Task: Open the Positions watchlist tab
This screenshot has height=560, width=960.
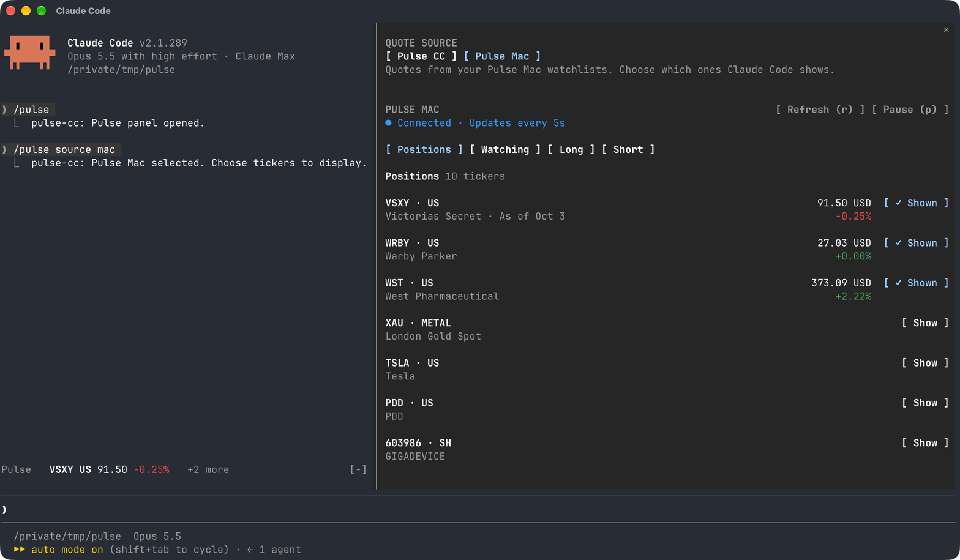Action: 424,149
